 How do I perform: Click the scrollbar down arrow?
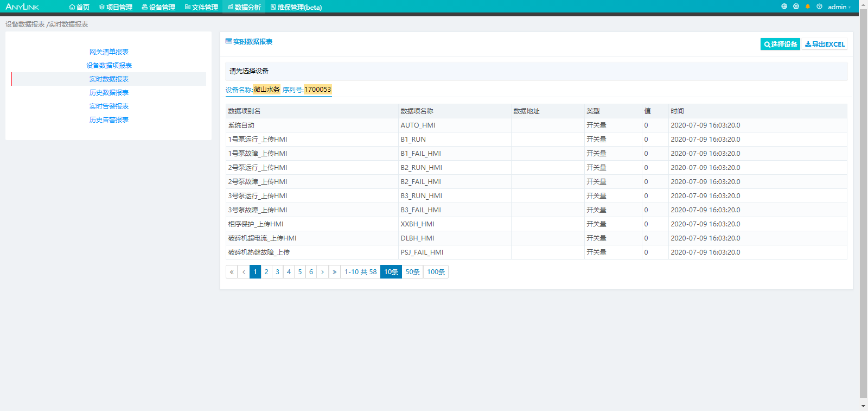tap(863, 406)
